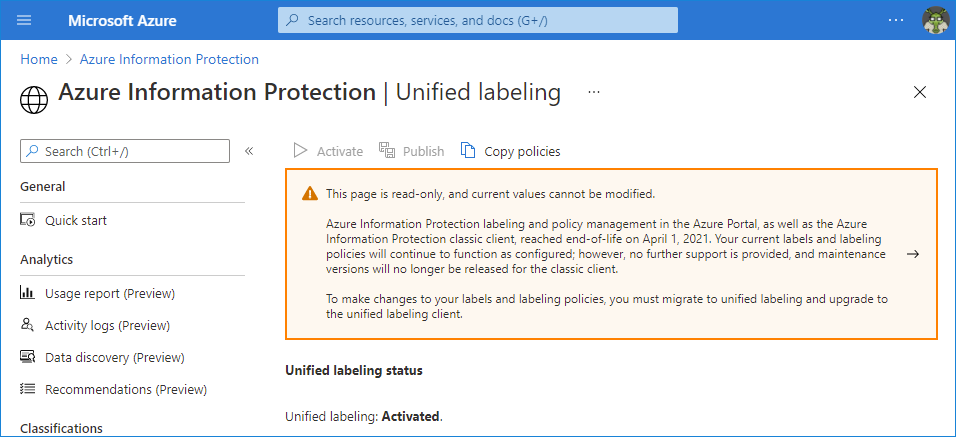The width and height of the screenshot is (956, 437).
Task: Click the Publish toolbar icon
Action: pyautogui.click(x=388, y=151)
